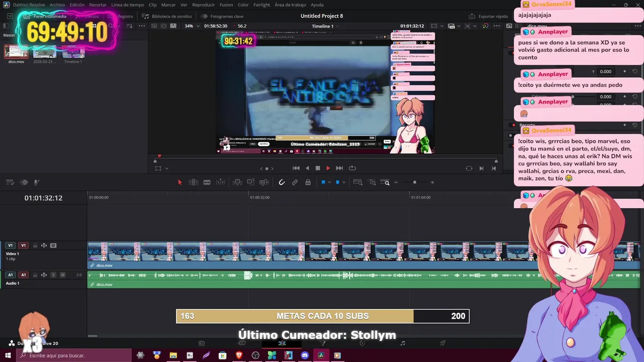Open the Línea de tiempo menu
Image resolution: width=644 pixels, height=362 pixels.
point(128,5)
